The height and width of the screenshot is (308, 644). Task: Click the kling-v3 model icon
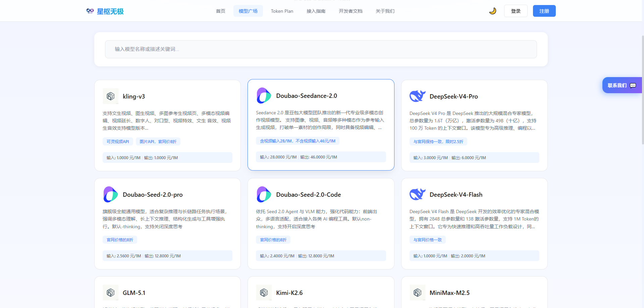point(111,96)
